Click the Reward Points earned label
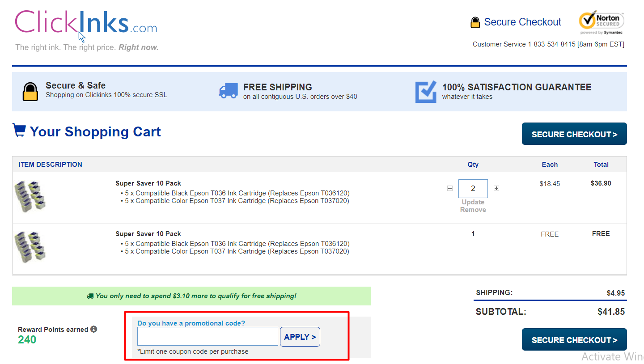 53,330
